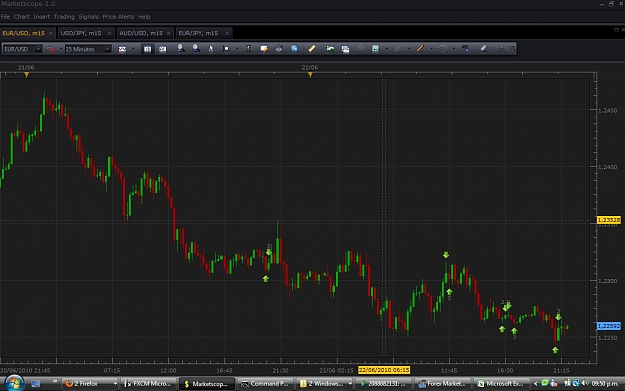The width and height of the screenshot is (625, 391).
Task: Click the green picture chart icon
Action: [330, 49]
